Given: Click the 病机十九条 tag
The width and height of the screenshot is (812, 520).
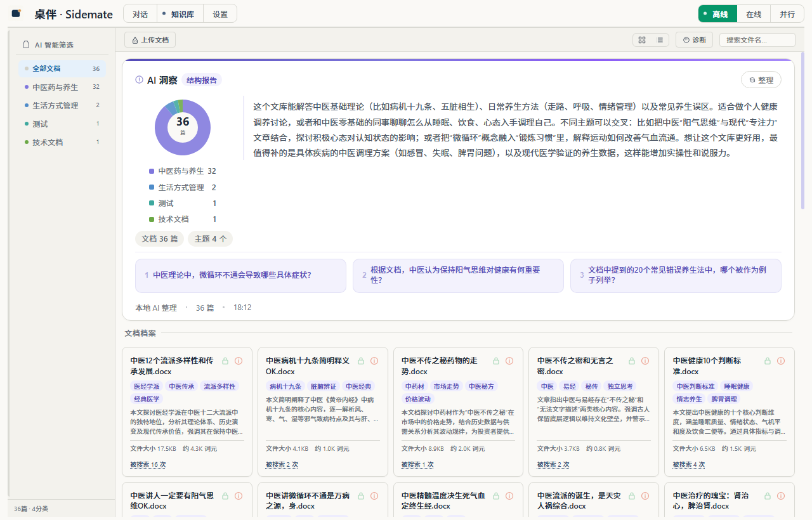Looking at the screenshot, I should [285, 386].
